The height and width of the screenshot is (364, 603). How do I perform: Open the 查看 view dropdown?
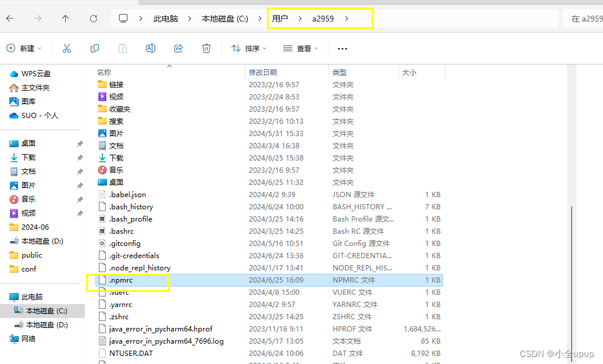[x=301, y=48]
